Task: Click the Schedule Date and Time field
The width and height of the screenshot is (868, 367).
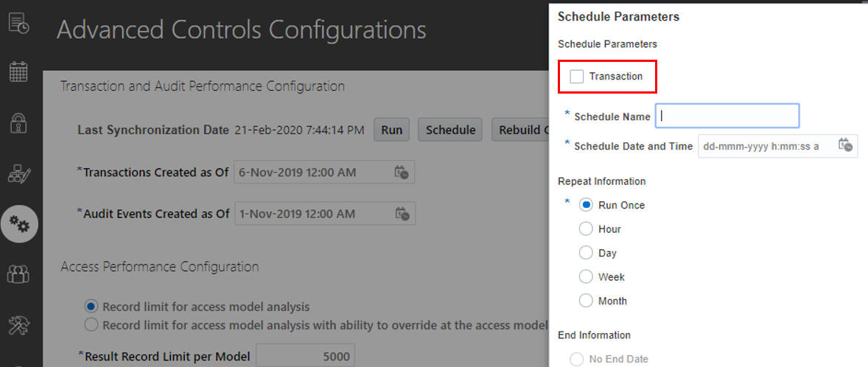Action: [778, 146]
